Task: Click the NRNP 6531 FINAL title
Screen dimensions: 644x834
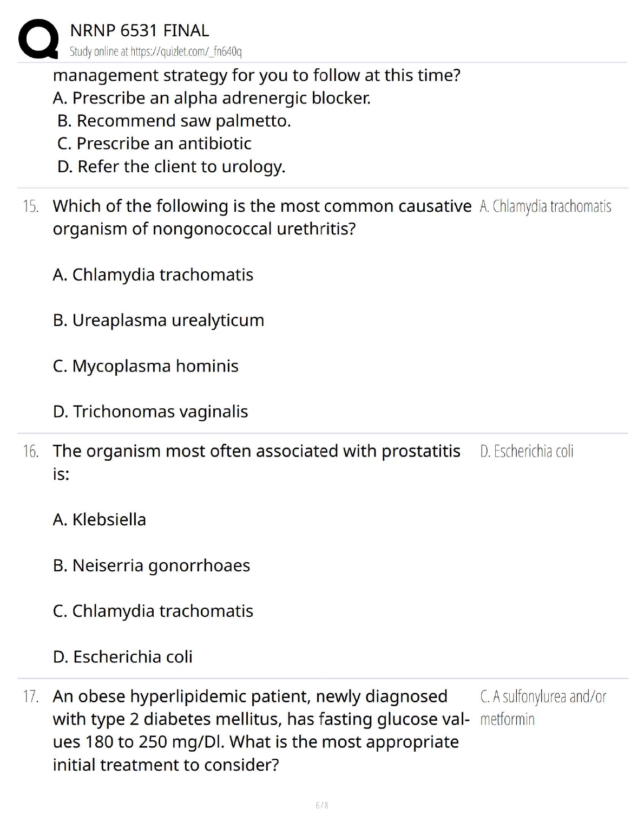Action: pyautogui.click(x=140, y=31)
